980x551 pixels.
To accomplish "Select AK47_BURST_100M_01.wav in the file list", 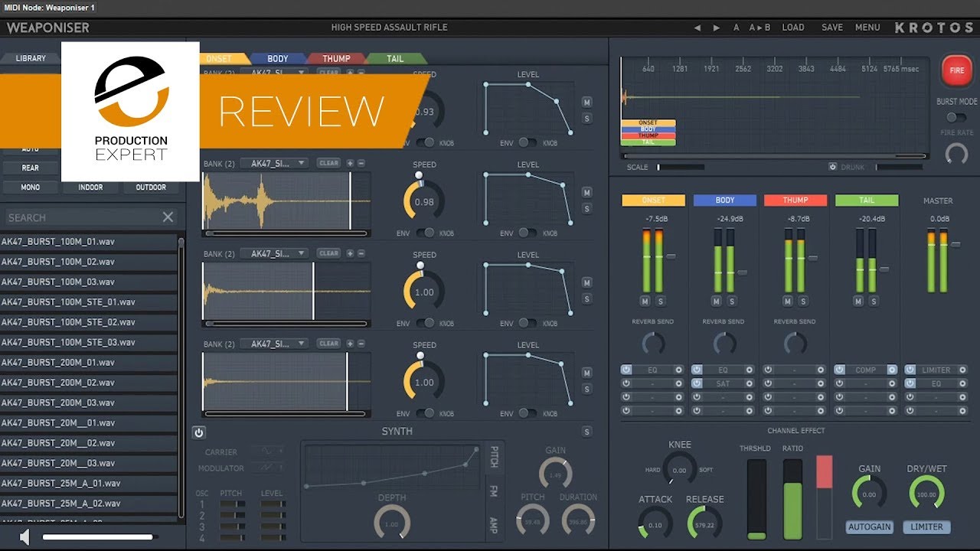I will click(89, 242).
